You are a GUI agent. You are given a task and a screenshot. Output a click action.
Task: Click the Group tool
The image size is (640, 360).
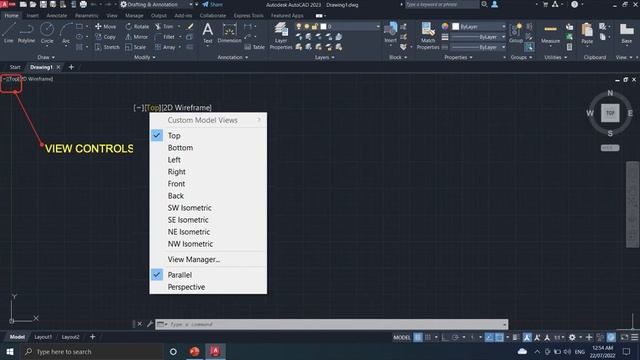pyautogui.click(x=516, y=33)
